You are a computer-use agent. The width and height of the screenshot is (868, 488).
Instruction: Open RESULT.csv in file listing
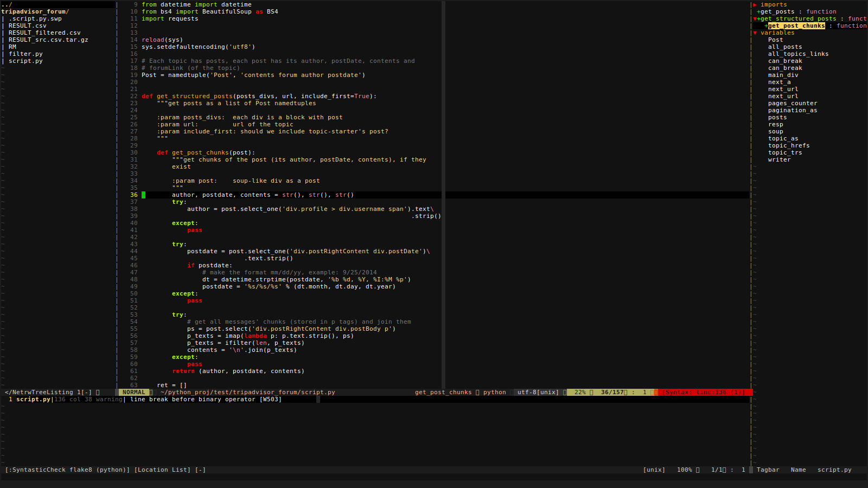click(28, 25)
